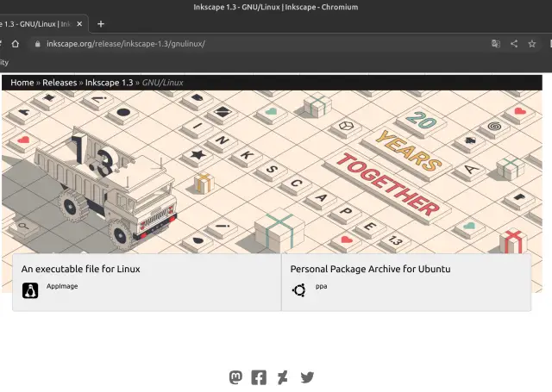Screen dimensions: 552x392
Task: Close the Inkscape 1.3 browser tab
Action: click(x=79, y=24)
